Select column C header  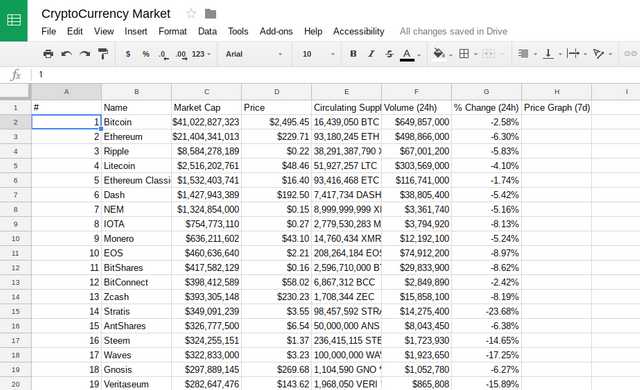[x=207, y=92]
